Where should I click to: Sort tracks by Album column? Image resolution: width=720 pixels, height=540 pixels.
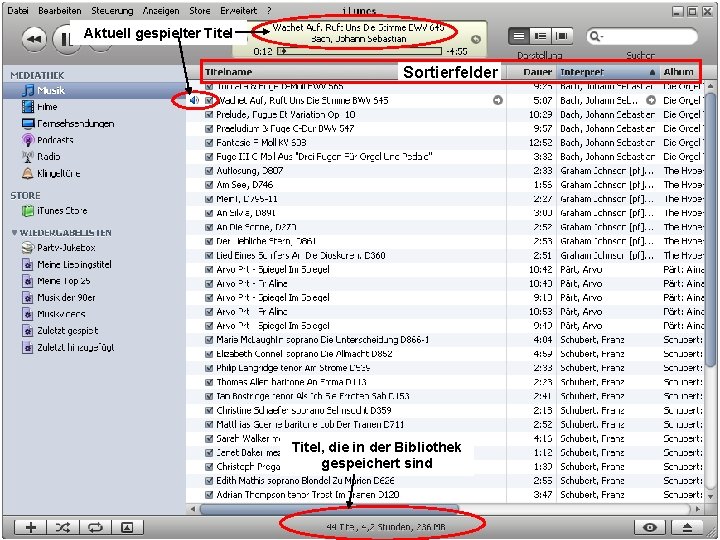[x=679, y=72]
